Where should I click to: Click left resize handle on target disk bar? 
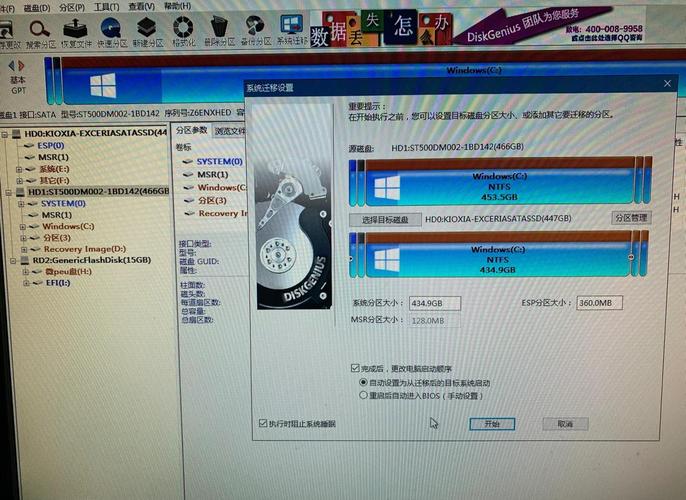tap(351, 259)
